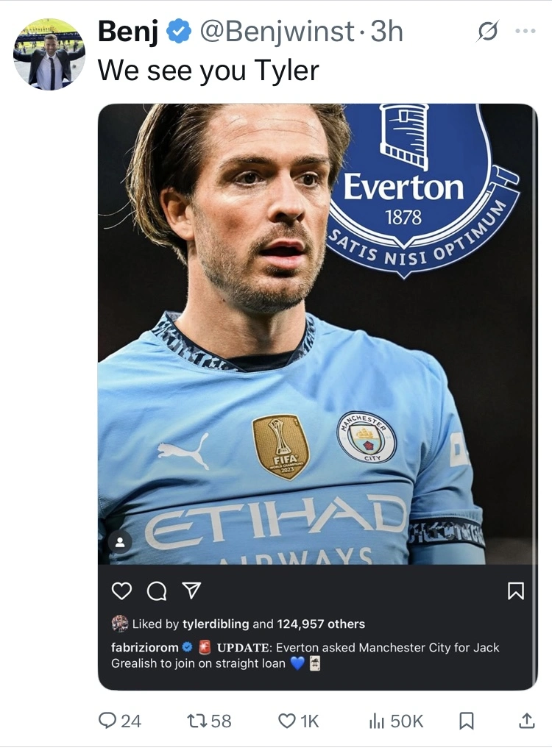Click the tagged-people icon on photo
552x756 pixels.
point(121,542)
